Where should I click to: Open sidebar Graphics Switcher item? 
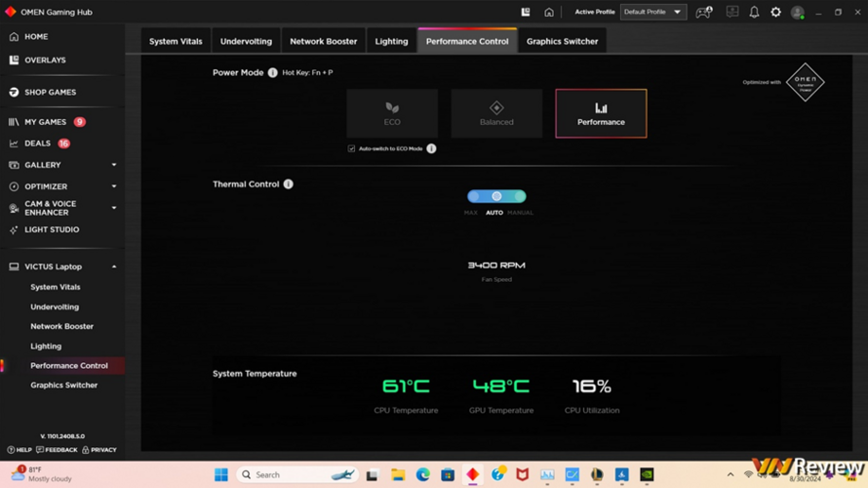point(63,385)
